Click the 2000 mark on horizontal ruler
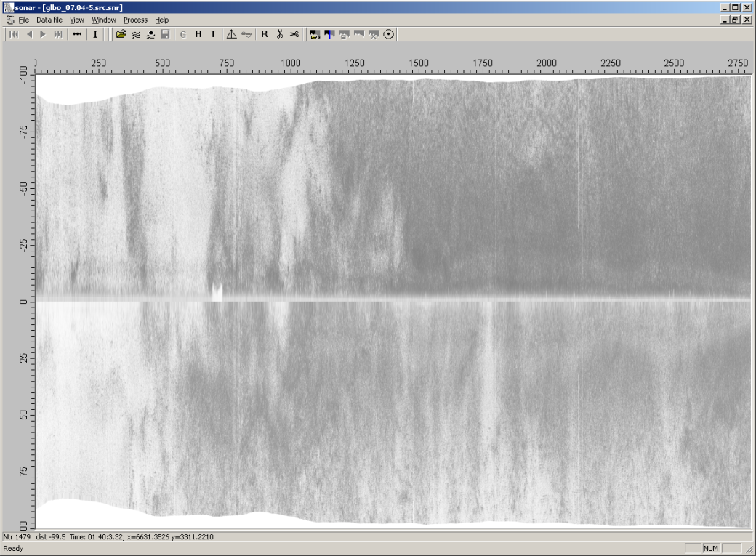The width and height of the screenshot is (756, 556). [547, 63]
